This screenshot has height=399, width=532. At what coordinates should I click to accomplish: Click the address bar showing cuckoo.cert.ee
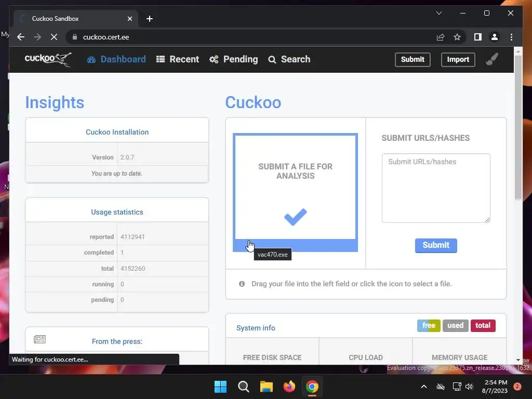click(x=251, y=37)
